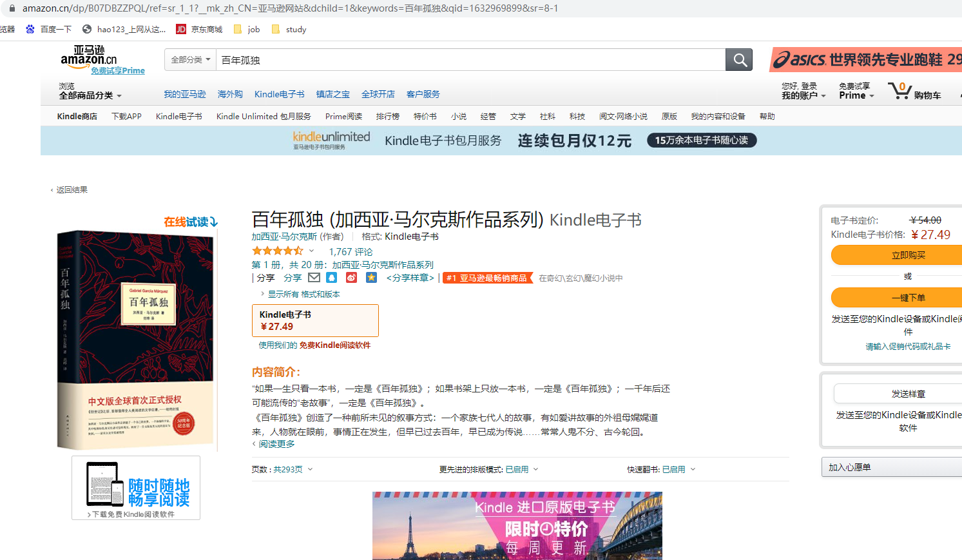Screen dimensions: 962x560
Task: Open 镇店之宝 nav item
Action: point(332,94)
